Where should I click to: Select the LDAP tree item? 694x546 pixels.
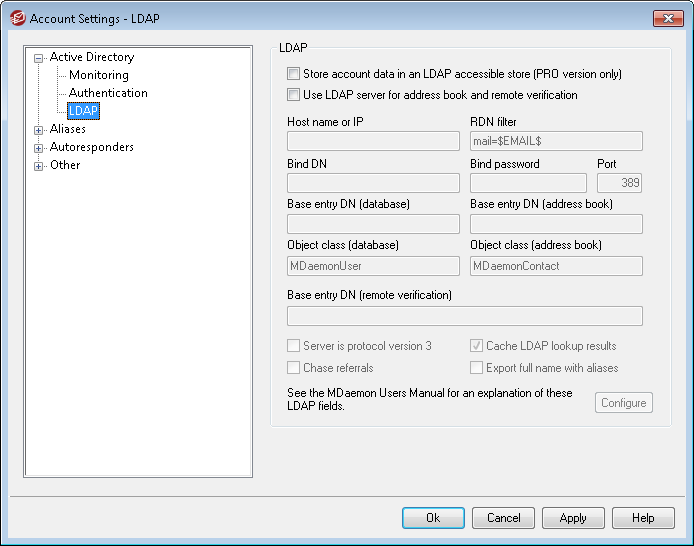pos(83,111)
